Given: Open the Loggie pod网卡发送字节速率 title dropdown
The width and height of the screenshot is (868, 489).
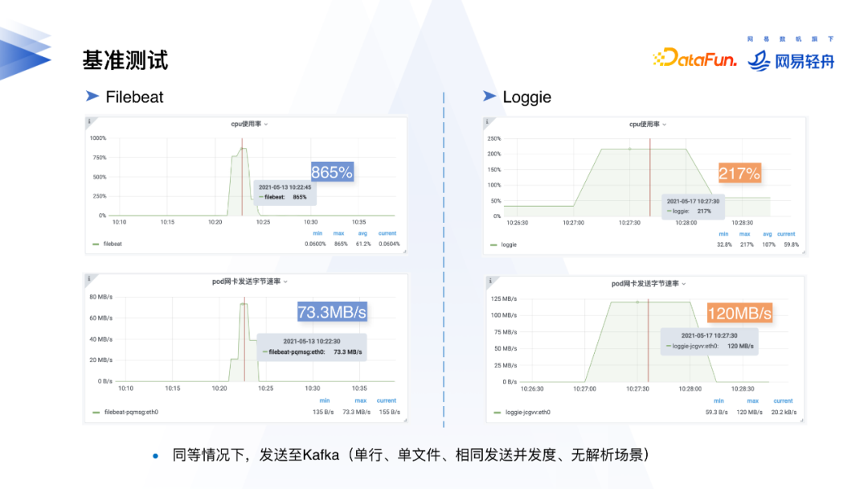Looking at the screenshot, I should click(649, 284).
